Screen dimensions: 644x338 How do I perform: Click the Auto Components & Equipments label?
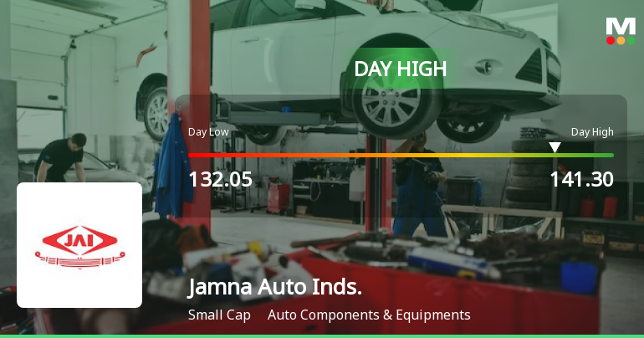tap(369, 315)
